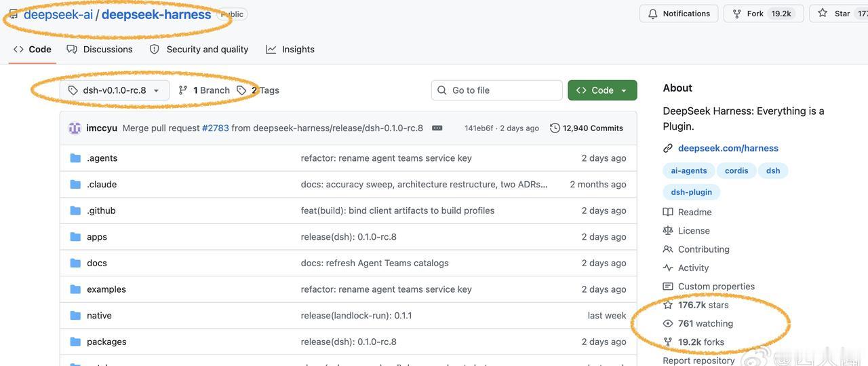Open the .github folder

[101, 211]
